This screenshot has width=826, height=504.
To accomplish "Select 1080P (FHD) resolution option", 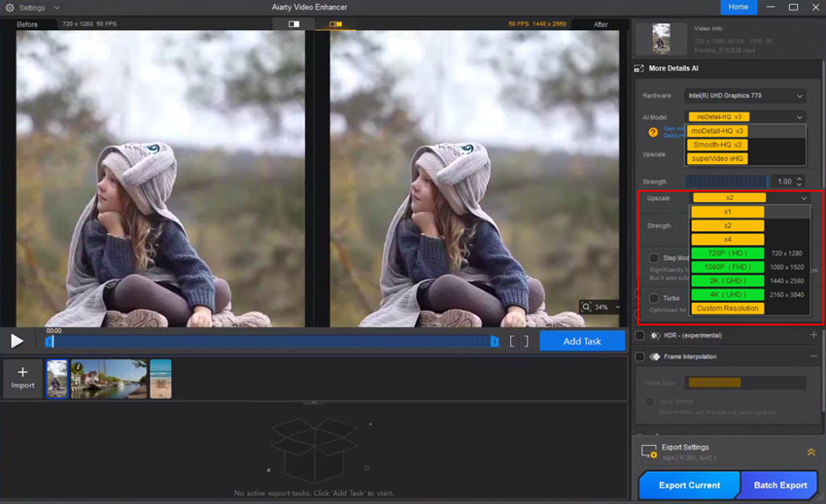I will pos(728,267).
